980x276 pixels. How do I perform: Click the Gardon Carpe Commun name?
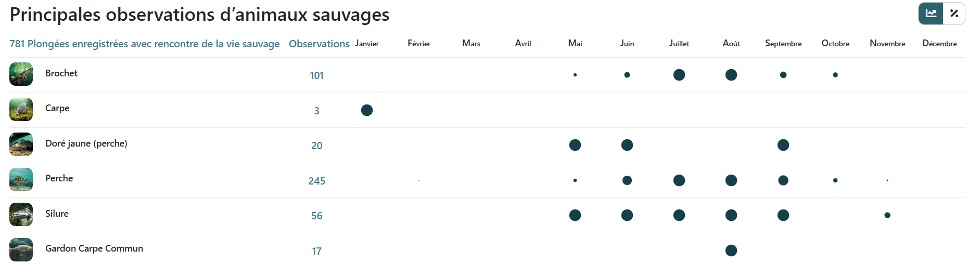coord(94,248)
